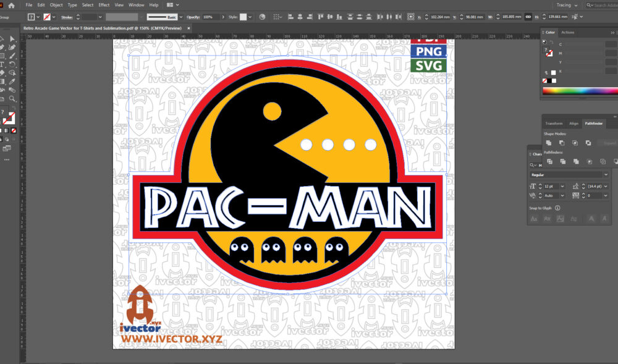The width and height of the screenshot is (618, 364).
Task: Click the Snap to Glyph info icon
Action: click(557, 208)
